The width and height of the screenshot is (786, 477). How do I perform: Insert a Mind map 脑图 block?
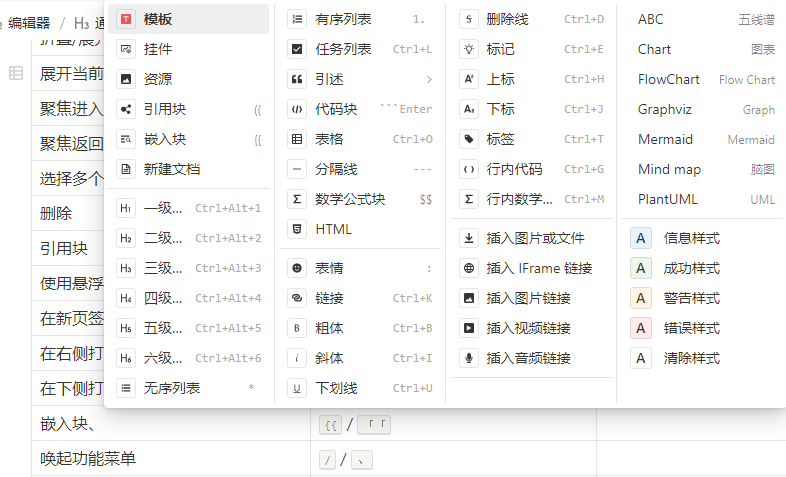click(704, 169)
